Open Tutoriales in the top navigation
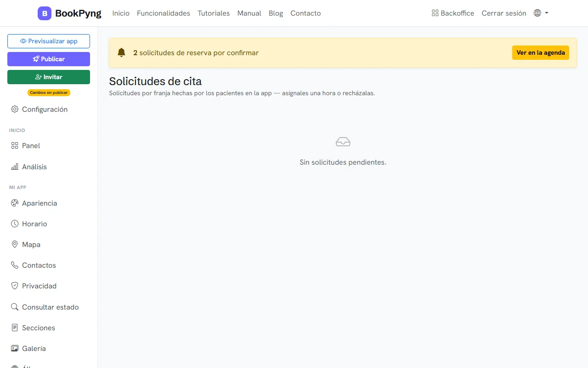This screenshot has width=588, height=368. [214, 13]
